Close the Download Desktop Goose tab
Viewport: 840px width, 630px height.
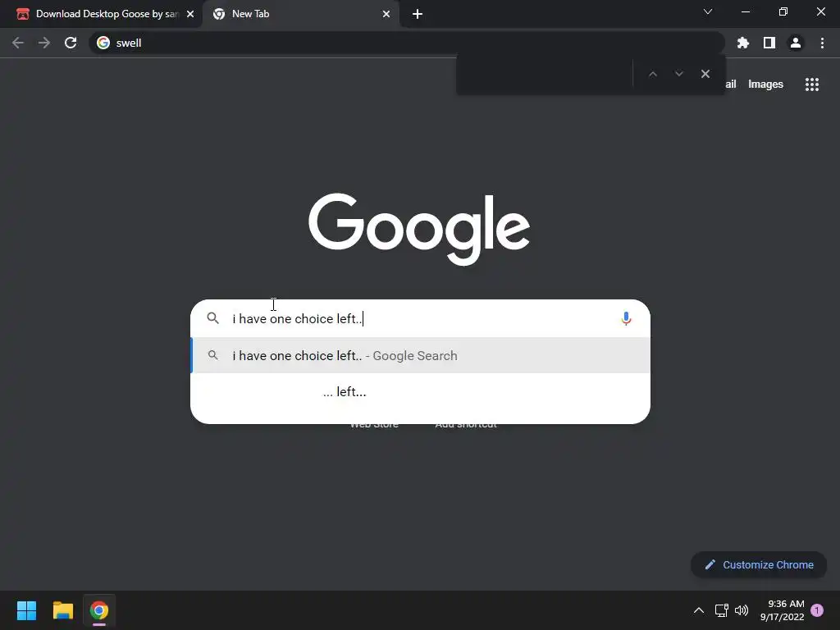click(190, 14)
